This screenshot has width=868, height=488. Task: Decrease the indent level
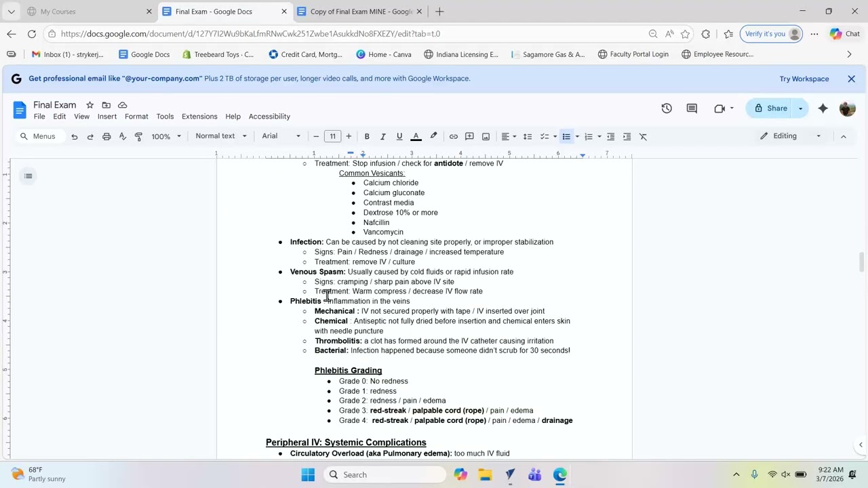[x=610, y=136]
